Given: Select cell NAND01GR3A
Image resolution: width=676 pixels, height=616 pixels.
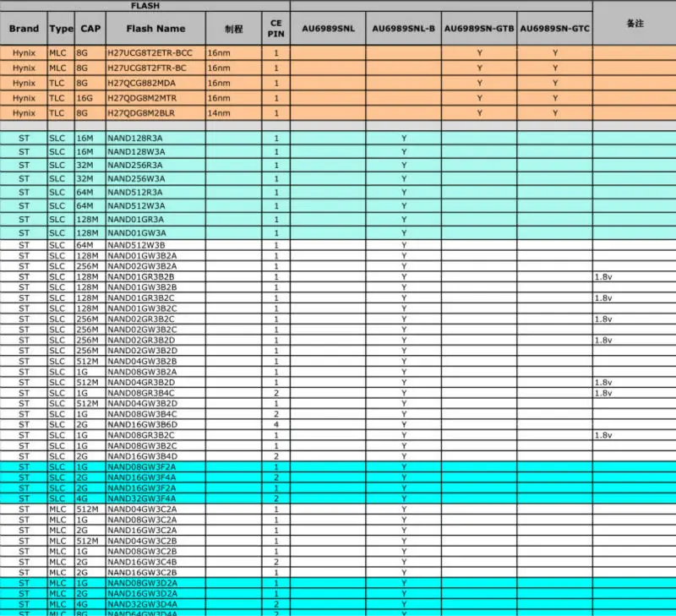Looking at the screenshot, I should click(x=155, y=220).
